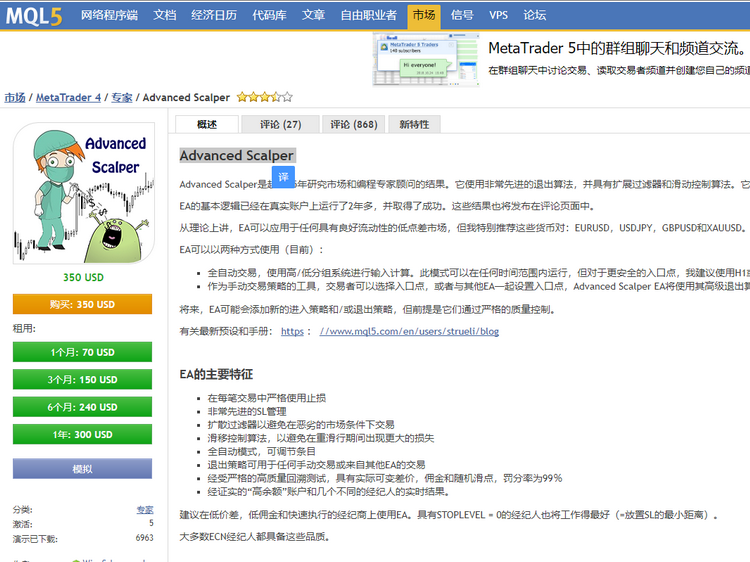Click the 专家 breadcrumb link
This screenshot has height=562, width=750.
pyautogui.click(x=121, y=98)
